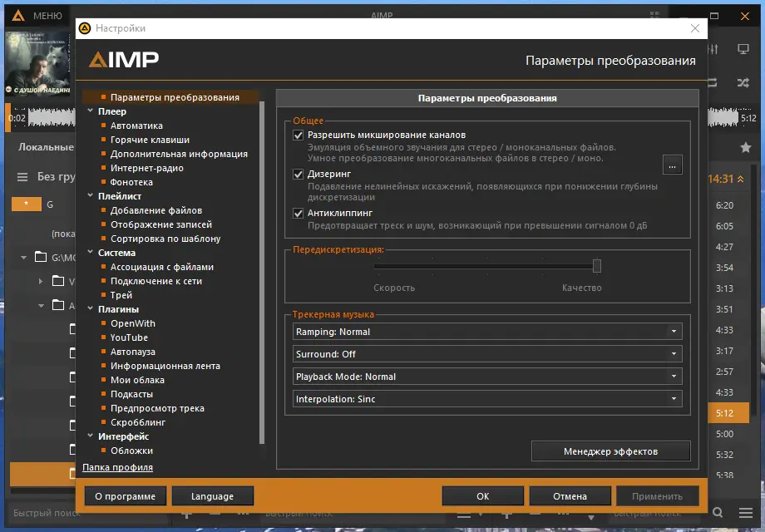Viewport: 765px width, 532px height.
Task: Click the repeat icon on the right sidebar
Action: pyautogui.click(x=713, y=82)
